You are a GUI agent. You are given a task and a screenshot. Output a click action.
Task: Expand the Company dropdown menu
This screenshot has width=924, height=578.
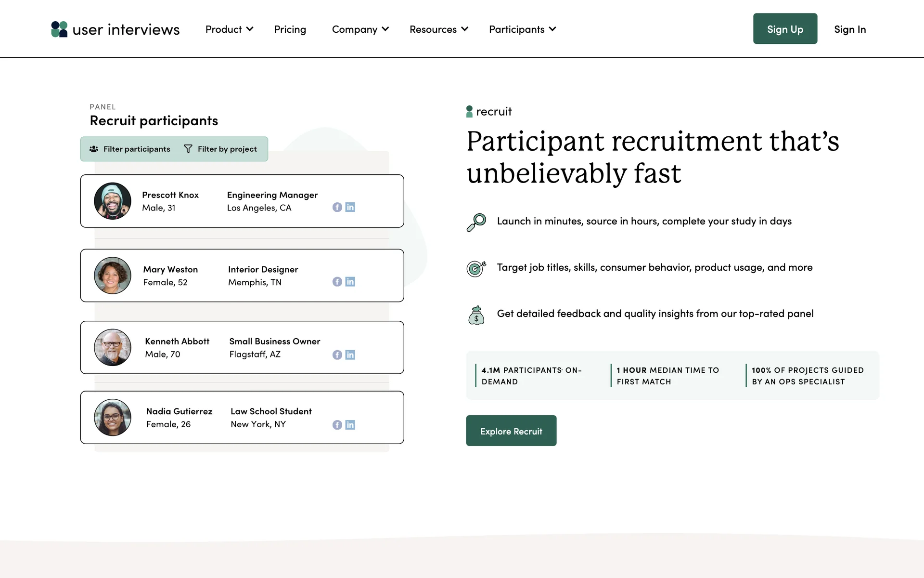pyautogui.click(x=360, y=29)
